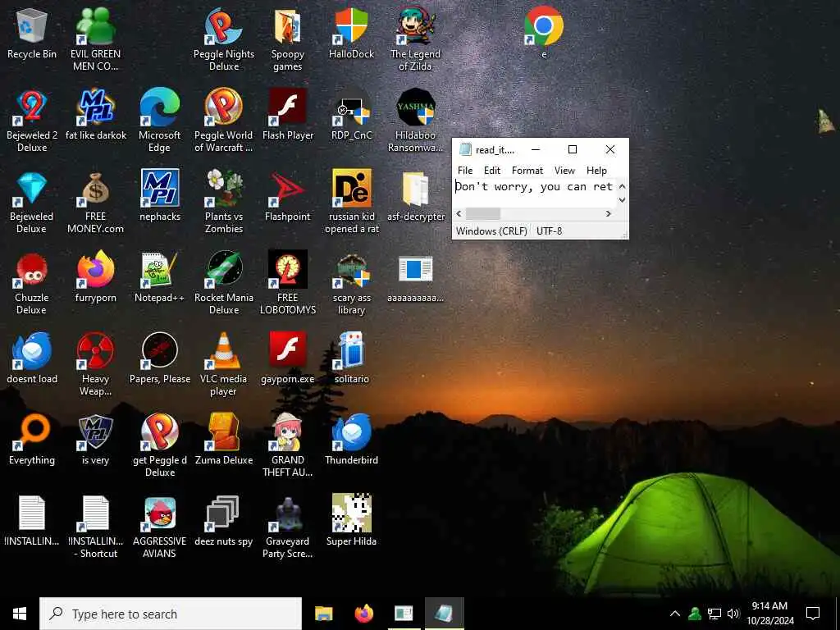The image size is (840, 630).
Task: Click the Type here to search box
Action: pos(171,614)
